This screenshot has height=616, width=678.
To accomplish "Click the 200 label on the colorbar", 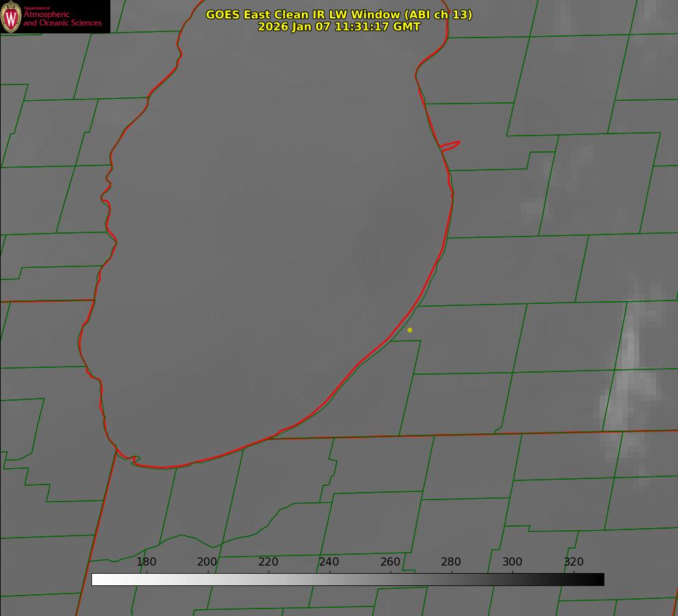I will tap(206, 561).
